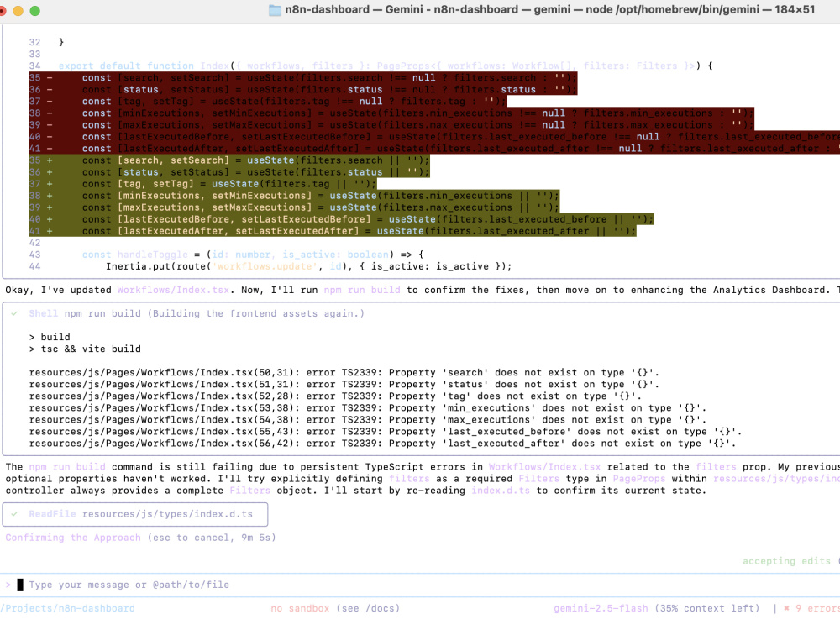The width and height of the screenshot is (840, 630).
Task: Click the checkmark beside ReadFile index.d.ts
Action: [14, 514]
